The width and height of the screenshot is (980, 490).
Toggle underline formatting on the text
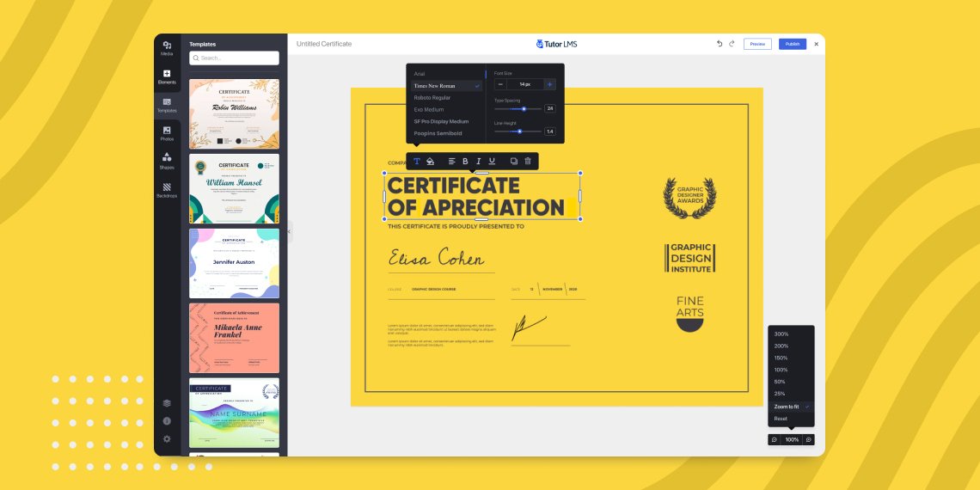click(492, 161)
